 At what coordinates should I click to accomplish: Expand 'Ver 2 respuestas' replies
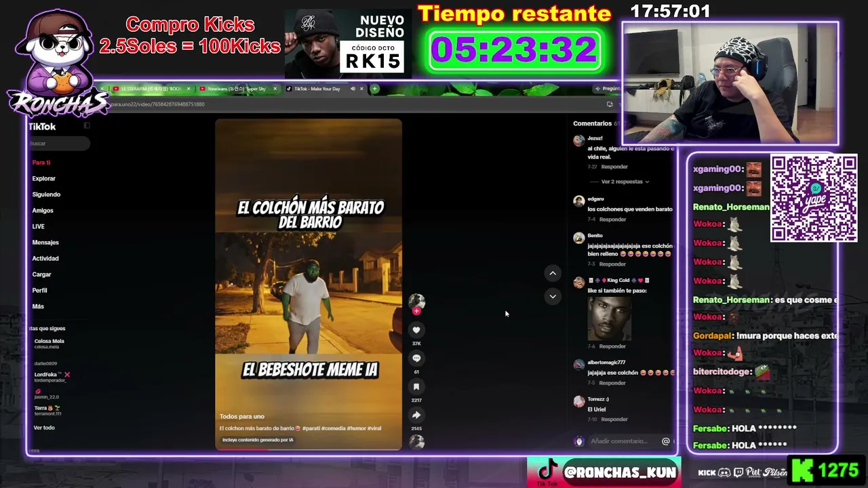[x=625, y=182]
